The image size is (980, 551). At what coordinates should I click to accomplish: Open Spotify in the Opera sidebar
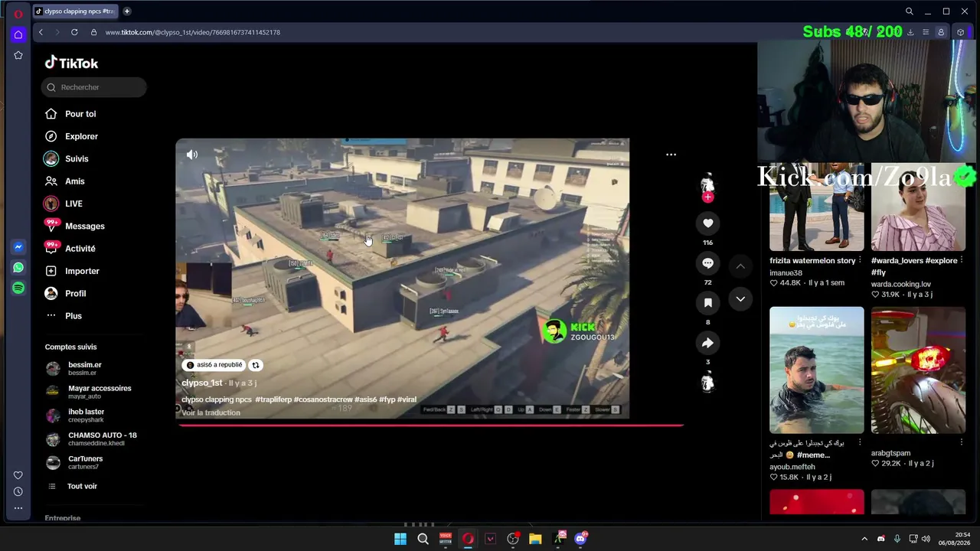(x=18, y=288)
